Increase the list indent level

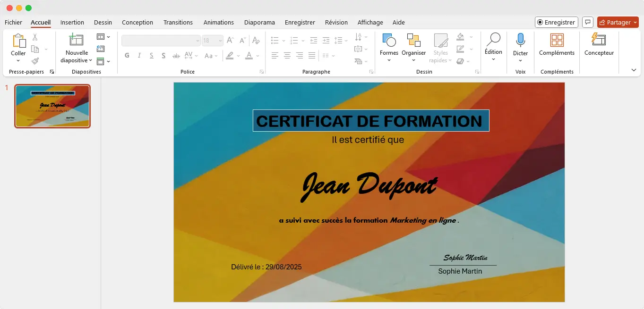(x=326, y=41)
